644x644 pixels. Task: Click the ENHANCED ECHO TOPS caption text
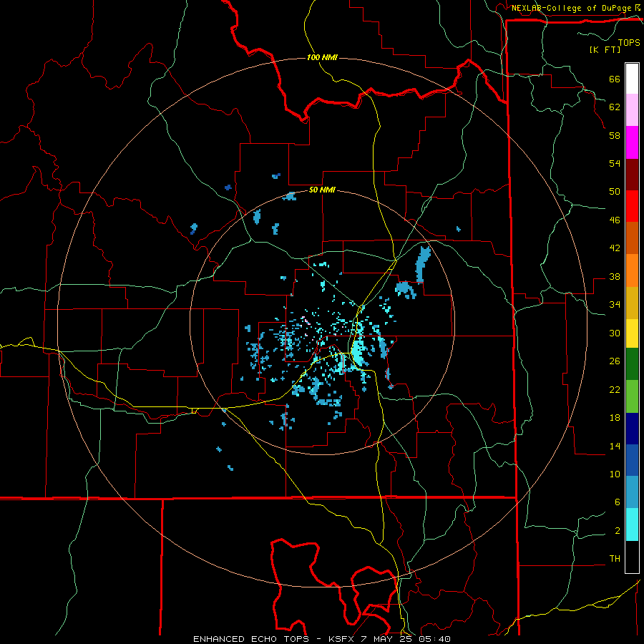click(251, 639)
